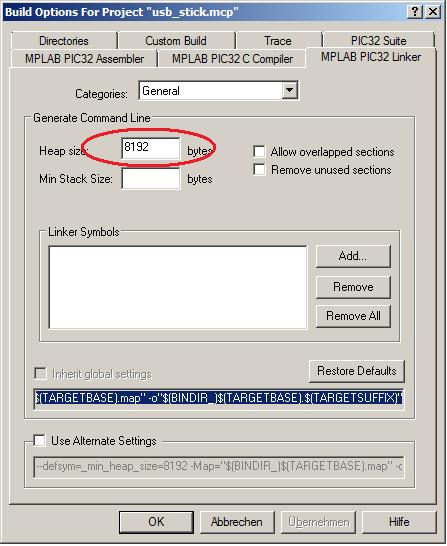Cancel with the Abbrechen button
Screen dimensions: 447x546
pos(237,522)
